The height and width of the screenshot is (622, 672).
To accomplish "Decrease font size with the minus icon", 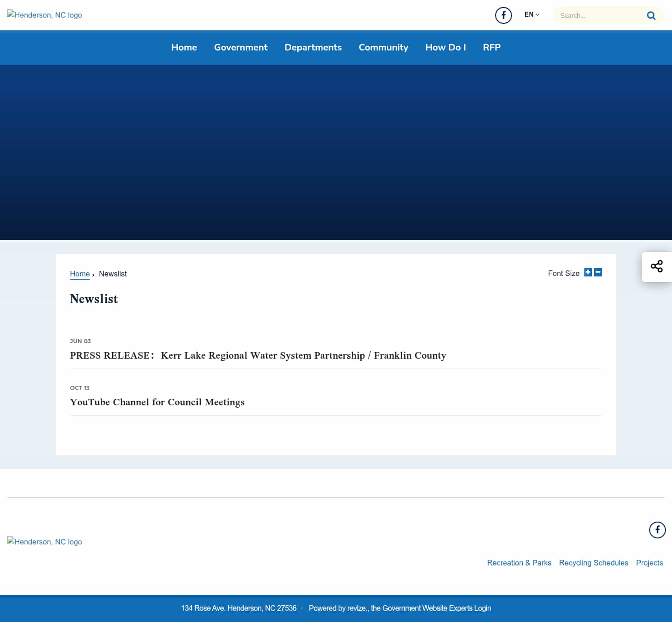I will pyautogui.click(x=598, y=272).
